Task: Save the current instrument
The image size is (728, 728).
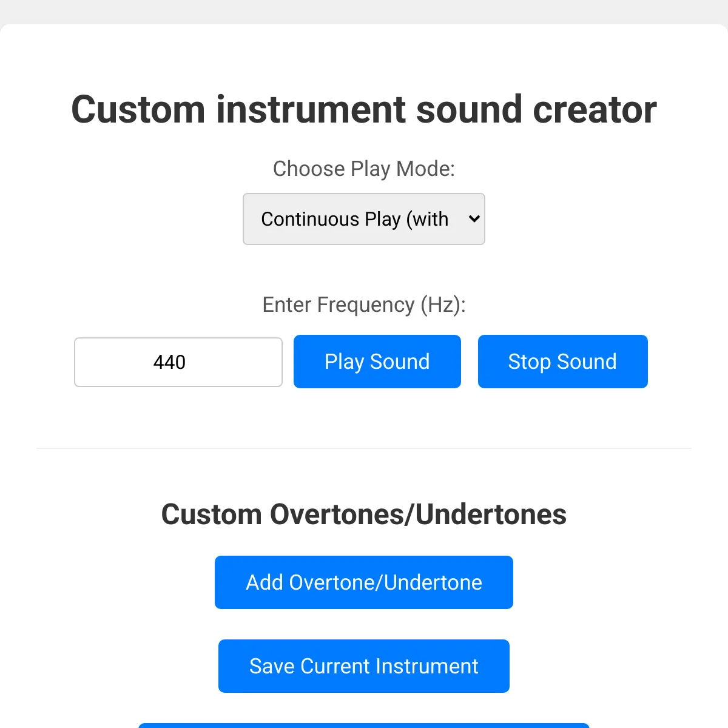Action: (x=364, y=666)
